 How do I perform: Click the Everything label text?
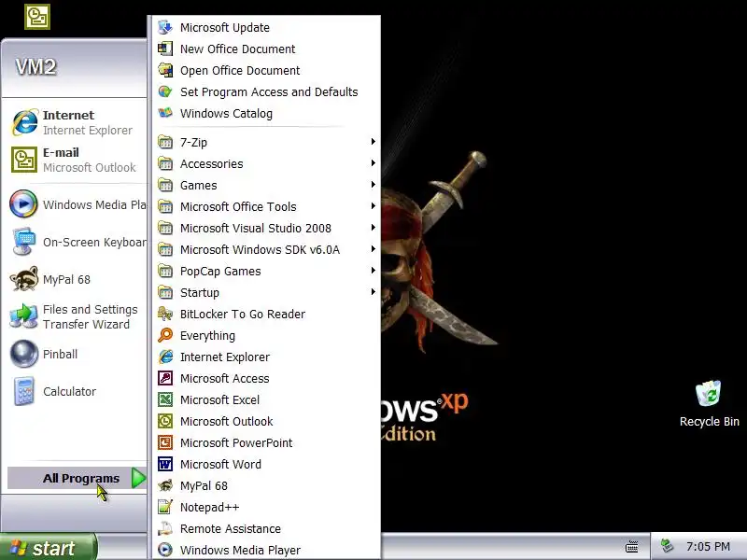pyautogui.click(x=207, y=336)
